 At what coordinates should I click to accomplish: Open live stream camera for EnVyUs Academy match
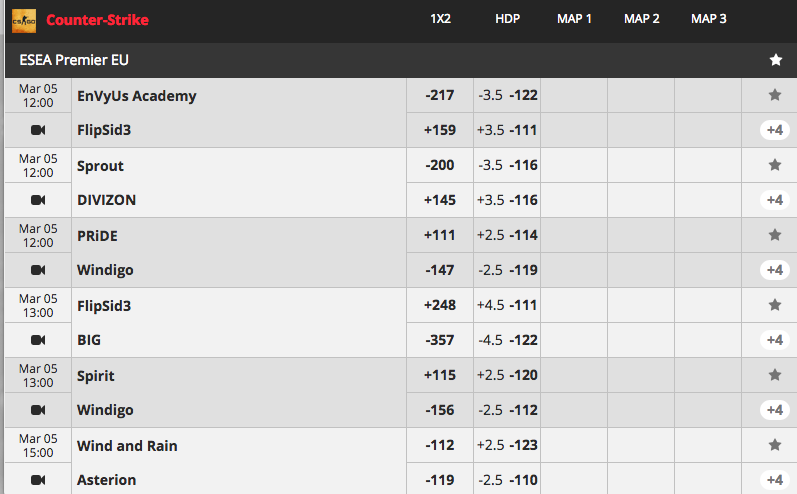[x=38, y=130]
